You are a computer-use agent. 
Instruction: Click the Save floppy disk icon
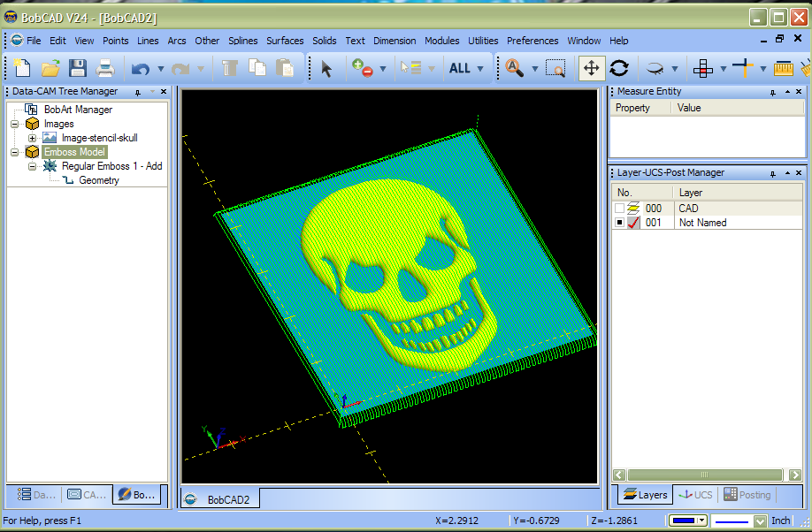tap(78, 68)
